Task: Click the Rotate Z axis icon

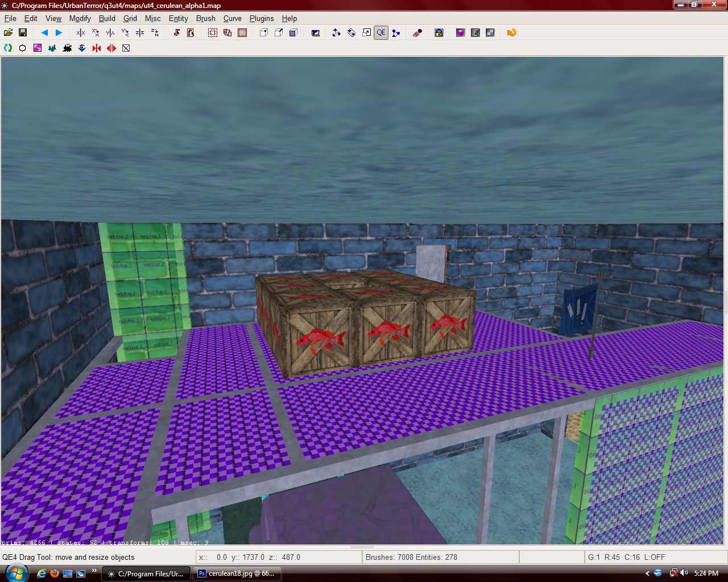Action: (155, 33)
